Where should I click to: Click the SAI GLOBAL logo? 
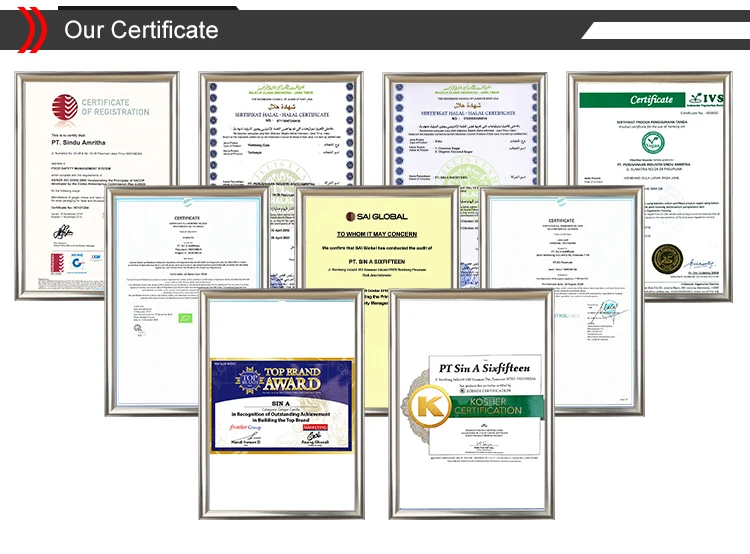pos(377,217)
